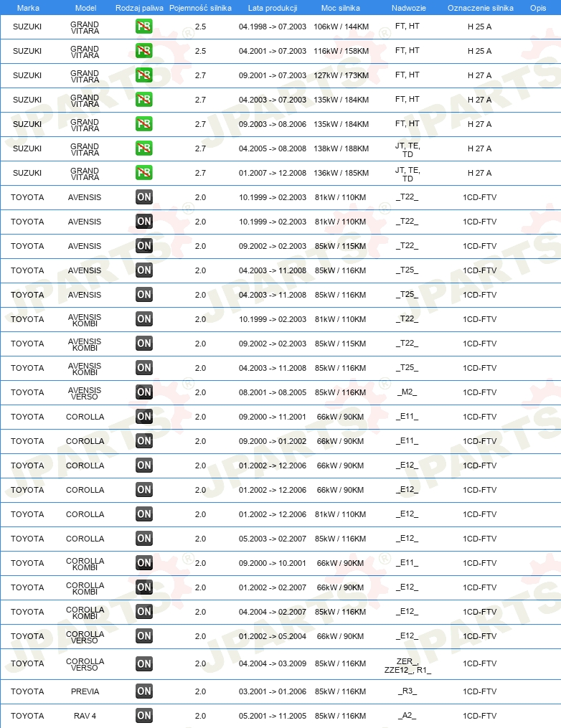
Task: Click the AVENSIS VERSO model cell
Action: click(x=85, y=393)
